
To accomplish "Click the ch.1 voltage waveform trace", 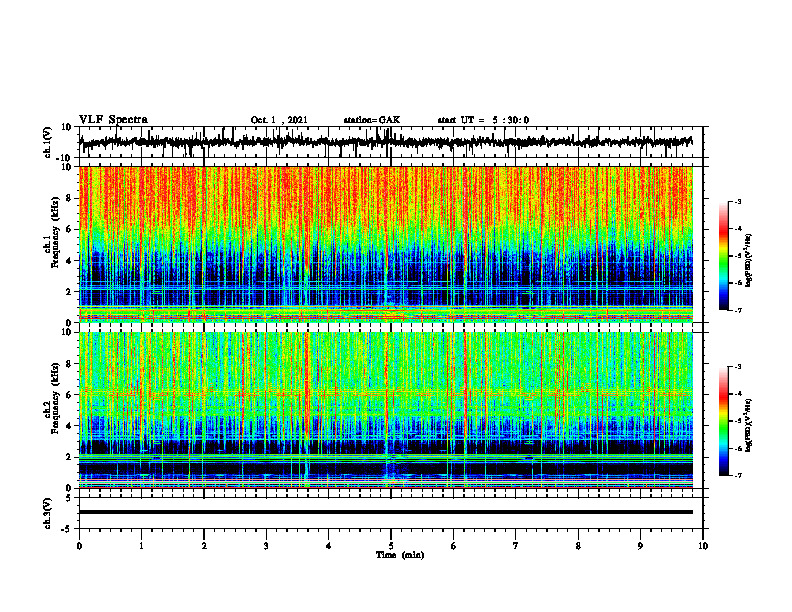I will 386,142.
